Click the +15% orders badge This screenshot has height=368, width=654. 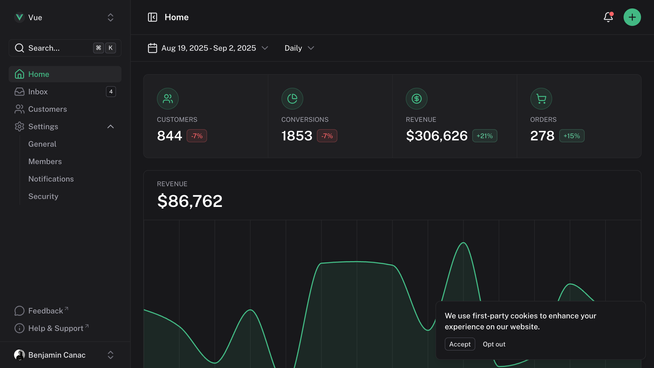pyautogui.click(x=572, y=136)
